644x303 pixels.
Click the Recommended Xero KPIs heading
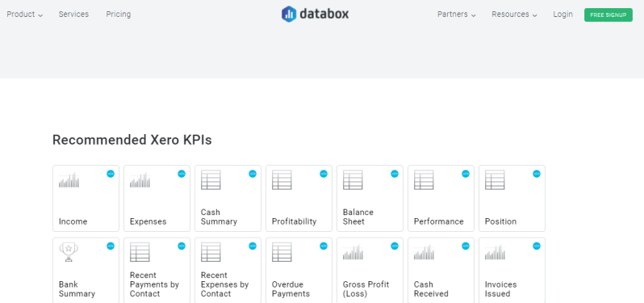click(132, 141)
